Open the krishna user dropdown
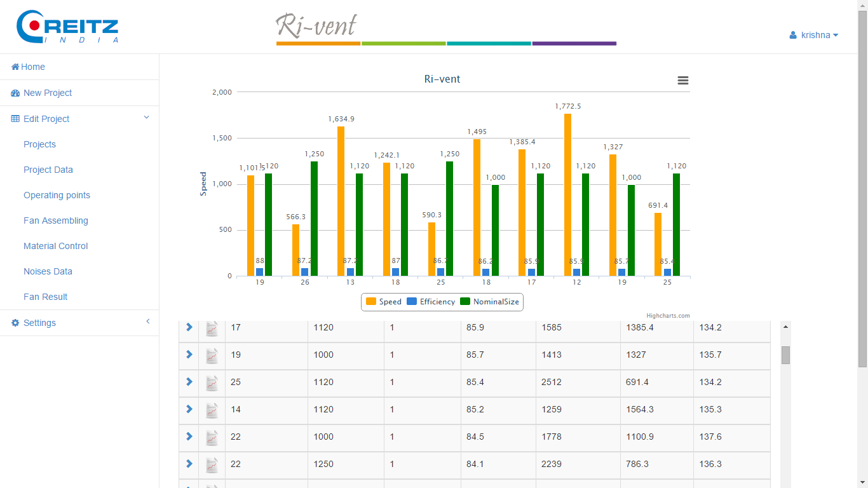Image resolution: width=868 pixels, height=488 pixels. click(814, 35)
